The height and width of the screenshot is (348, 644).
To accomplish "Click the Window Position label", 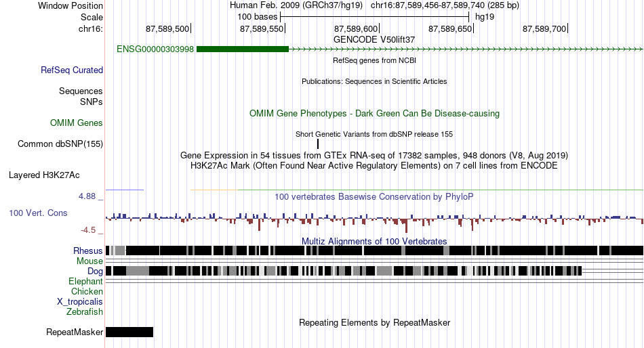I will click(71, 5).
